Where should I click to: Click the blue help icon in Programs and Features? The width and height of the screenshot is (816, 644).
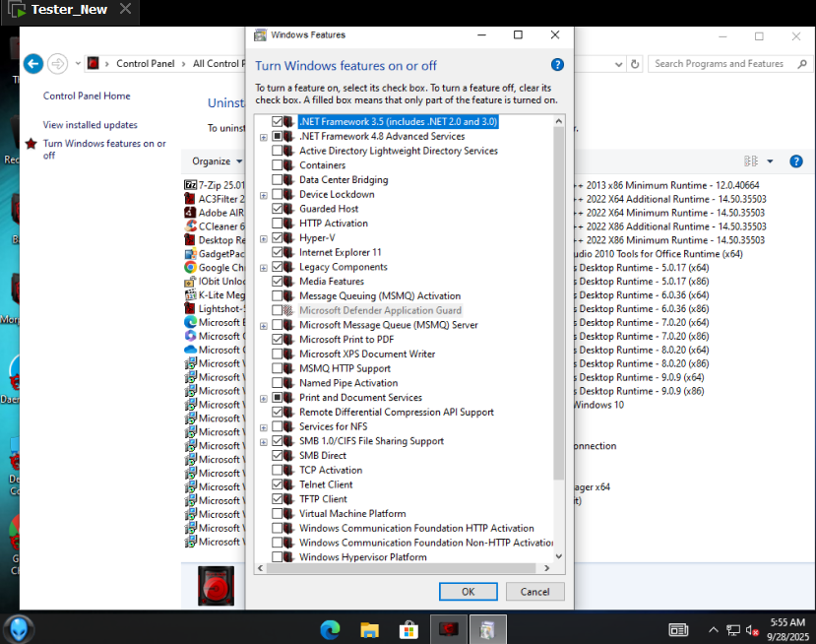point(795,161)
